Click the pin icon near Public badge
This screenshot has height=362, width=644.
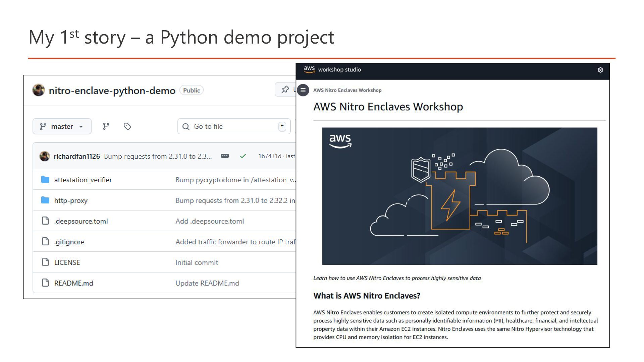[x=285, y=89]
